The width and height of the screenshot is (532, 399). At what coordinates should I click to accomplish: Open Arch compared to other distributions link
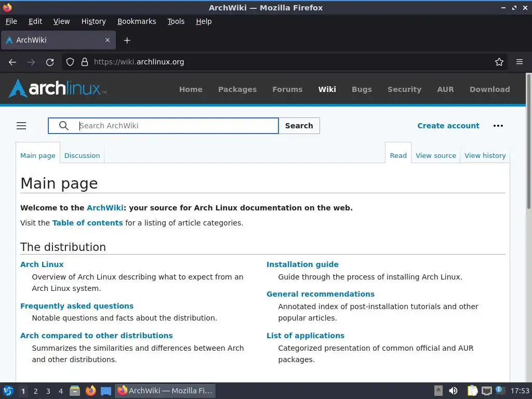click(96, 336)
